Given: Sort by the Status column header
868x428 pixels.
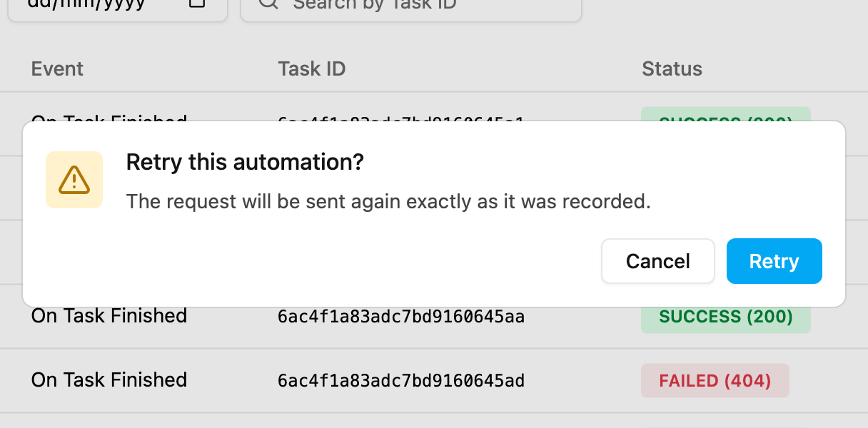Looking at the screenshot, I should [x=672, y=68].
